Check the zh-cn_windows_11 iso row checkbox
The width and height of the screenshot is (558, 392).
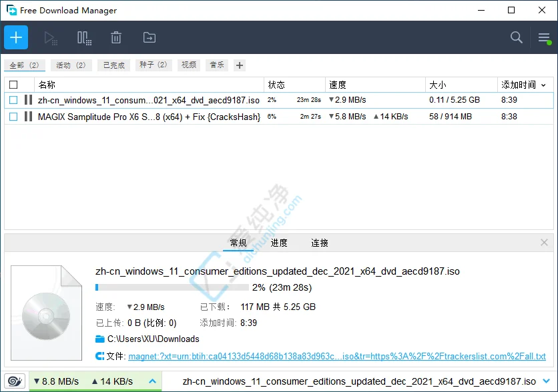13,100
